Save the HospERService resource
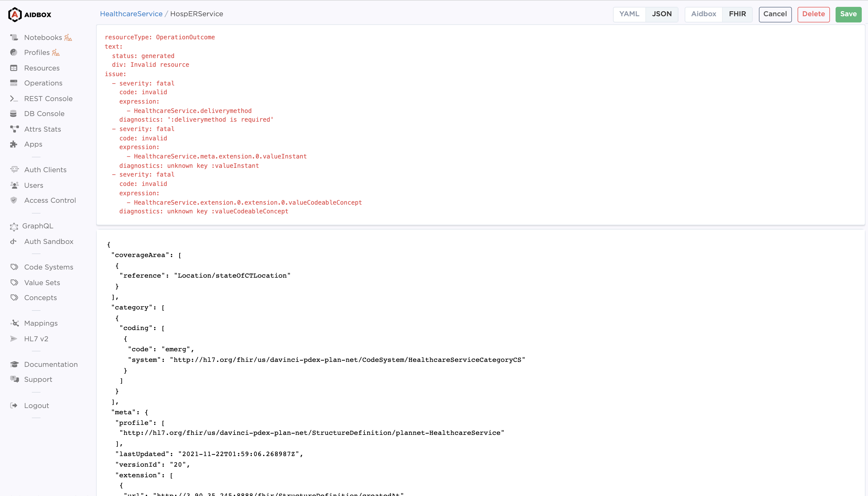Image resolution: width=868 pixels, height=496 pixels. click(x=848, y=14)
